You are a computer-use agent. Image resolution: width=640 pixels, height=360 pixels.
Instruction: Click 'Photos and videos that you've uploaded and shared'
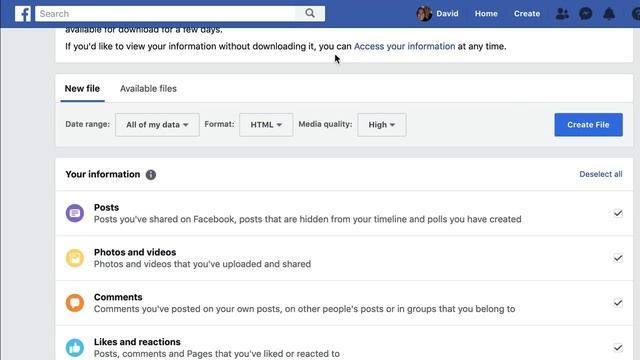pyautogui.click(x=202, y=264)
